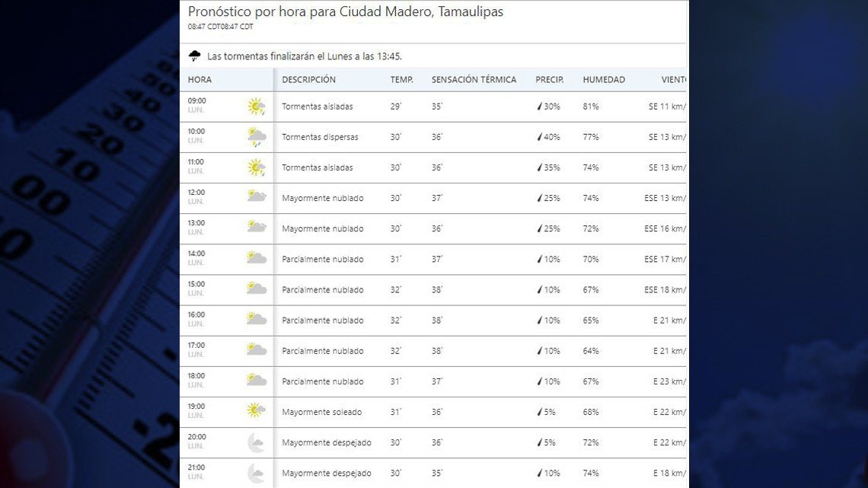Click the 12:00 mostly cloudy weather icon
Screen dimensions: 868x488
point(256,196)
